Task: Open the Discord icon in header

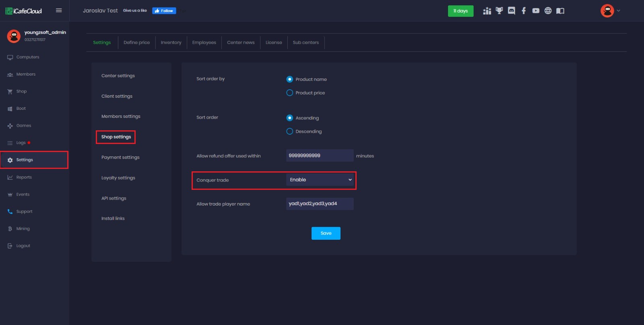Action: coord(512,11)
